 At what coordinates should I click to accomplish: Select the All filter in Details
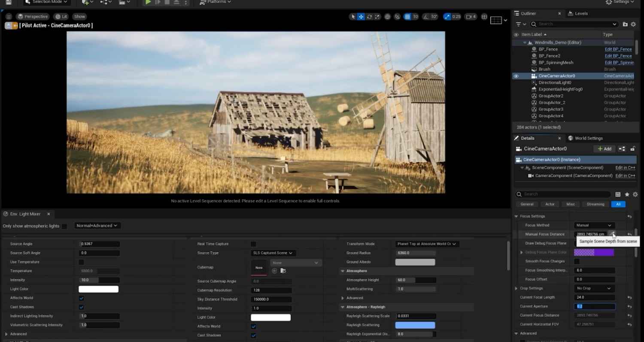[x=618, y=204]
